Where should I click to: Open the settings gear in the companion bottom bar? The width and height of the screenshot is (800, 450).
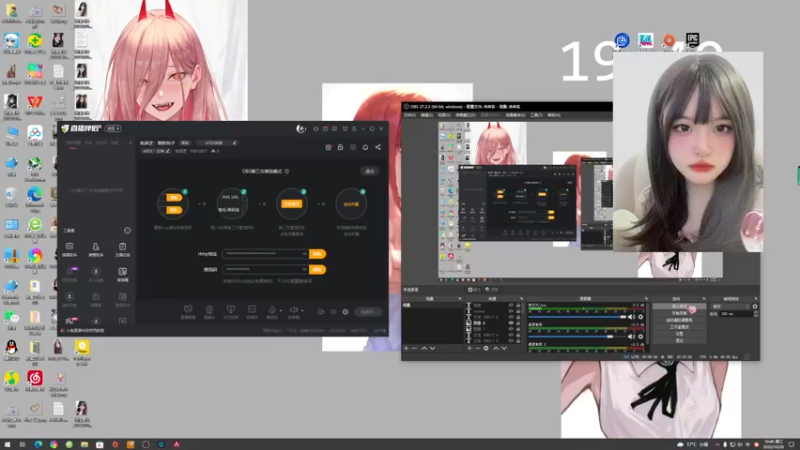[345, 311]
